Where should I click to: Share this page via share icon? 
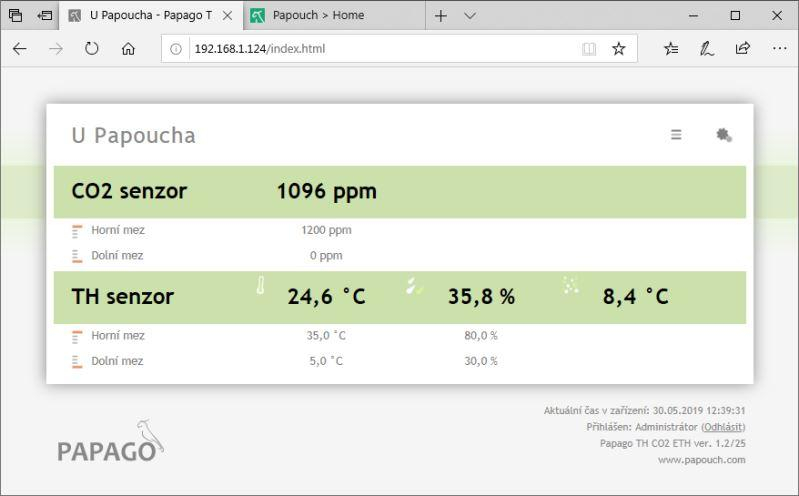point(743,48)
